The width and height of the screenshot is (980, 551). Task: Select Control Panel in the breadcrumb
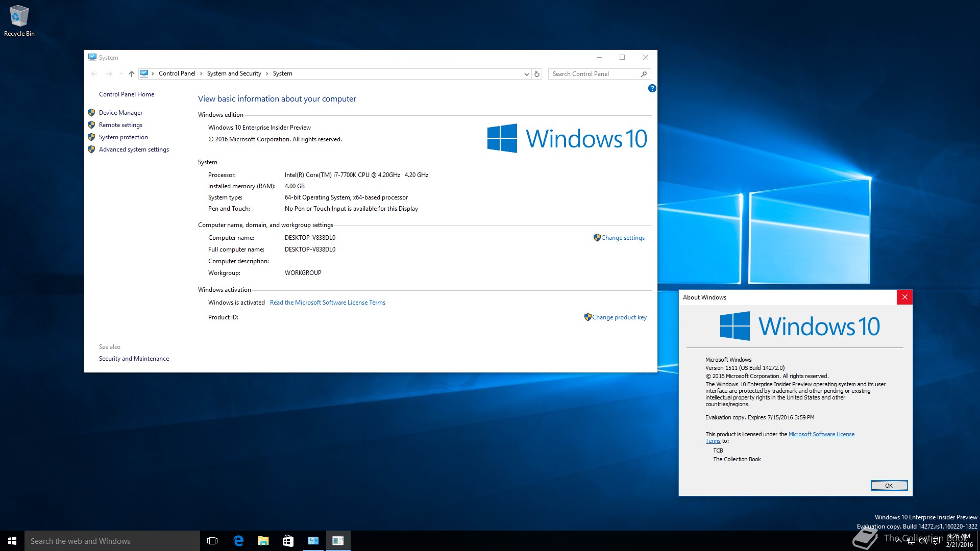click(177, 73)
